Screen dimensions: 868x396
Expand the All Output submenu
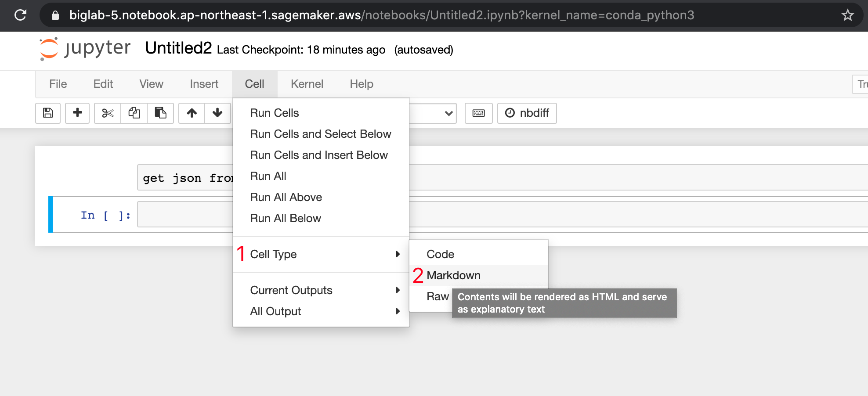point(321,311)
